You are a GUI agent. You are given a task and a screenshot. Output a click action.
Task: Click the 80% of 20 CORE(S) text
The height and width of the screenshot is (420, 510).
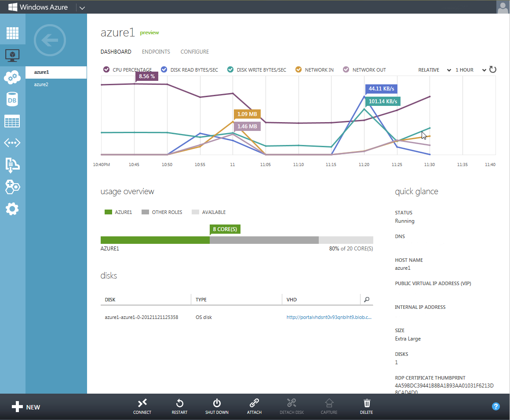point(351,249)
